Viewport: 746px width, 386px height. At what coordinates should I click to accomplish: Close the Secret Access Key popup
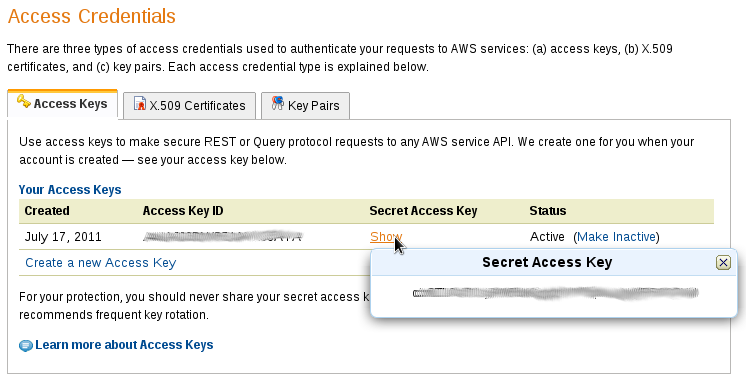coord(723,263)
